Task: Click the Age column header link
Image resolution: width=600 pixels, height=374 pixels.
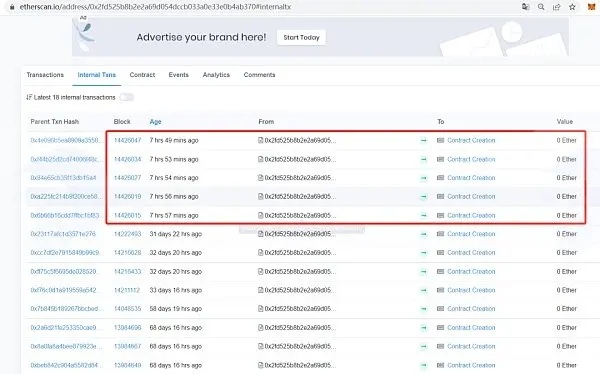Action: (x=155, y=122)
